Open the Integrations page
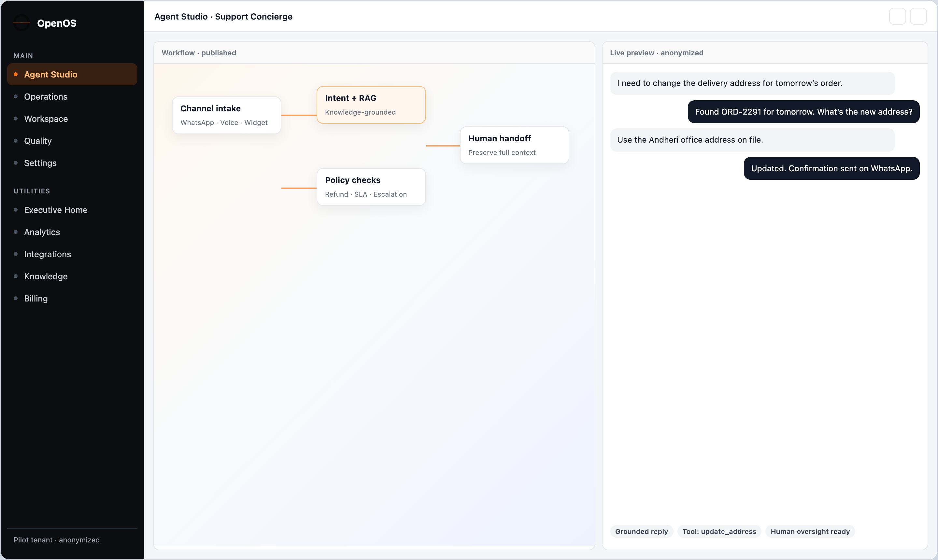Screen dimensions: 938x560 point(72,254)
